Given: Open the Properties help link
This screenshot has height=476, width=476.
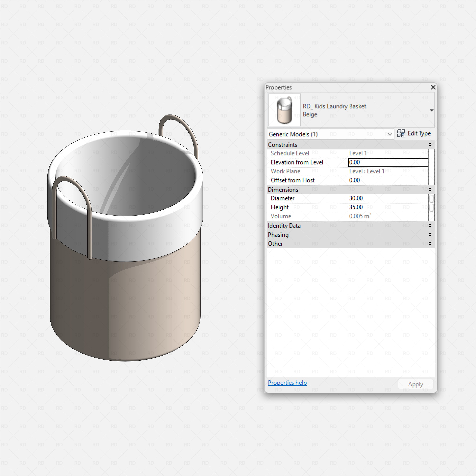Looking at the screenshot, I should click(x=287, y=383).
